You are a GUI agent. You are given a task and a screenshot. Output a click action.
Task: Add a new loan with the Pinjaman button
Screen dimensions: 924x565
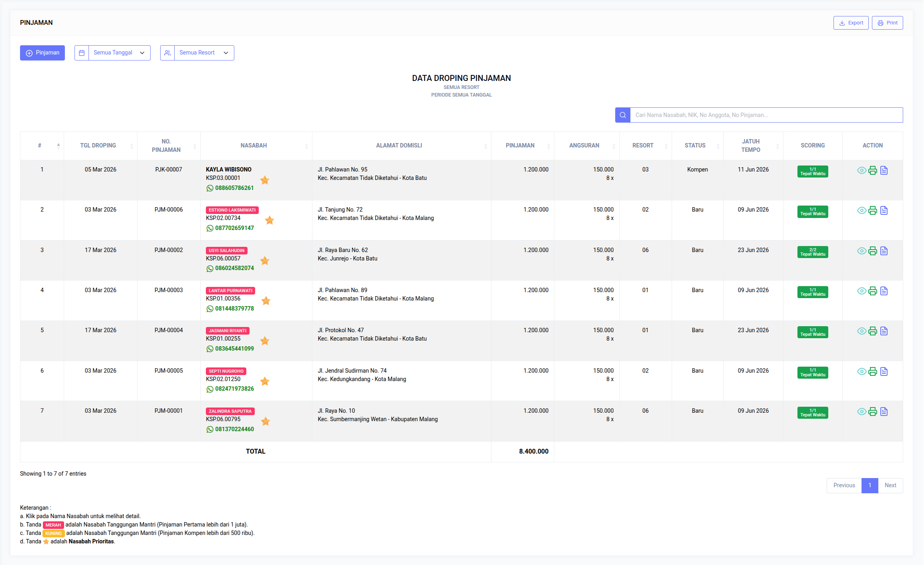click(42, 53)
